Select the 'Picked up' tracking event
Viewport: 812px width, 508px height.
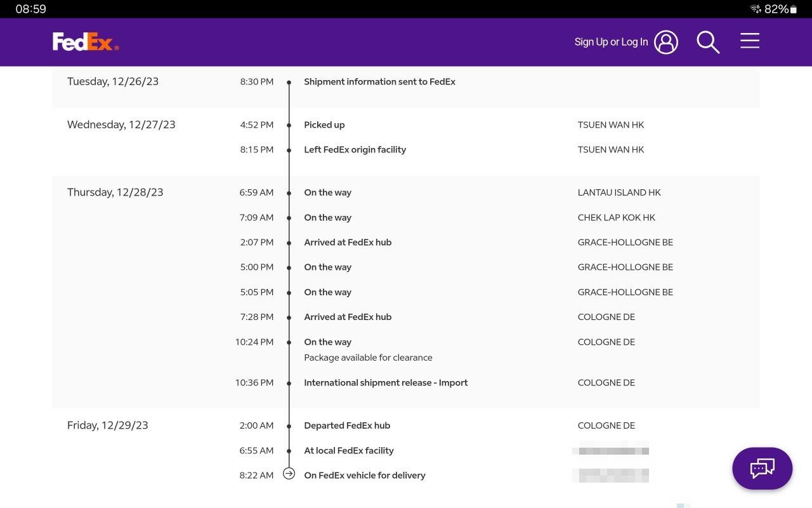click(324, 125)
